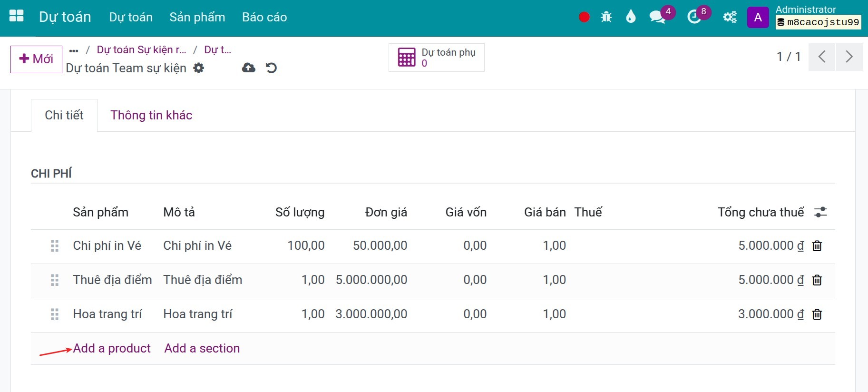Open the conversations chat icon
868x392 pixels.
(x=657, y=17)
